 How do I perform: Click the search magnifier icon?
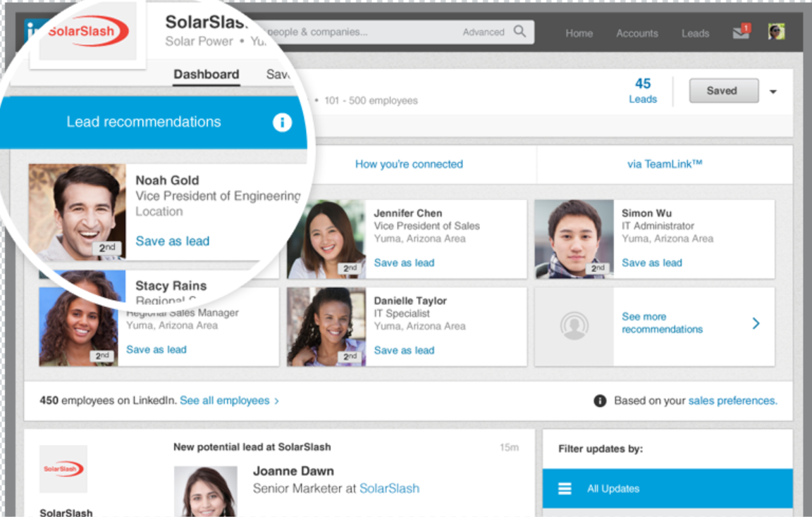pos(519,32)
